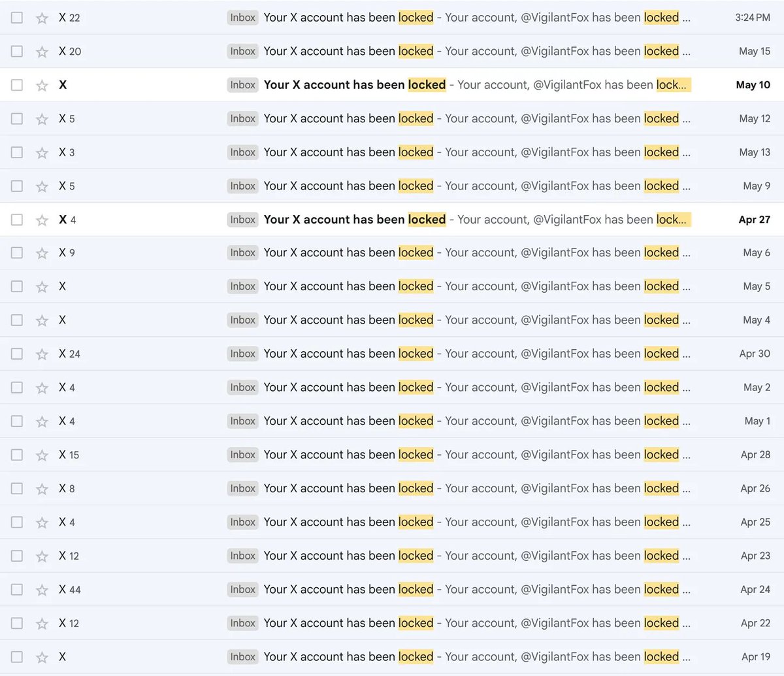Open the May 4 locked account email subject

(x=348, y=320)
